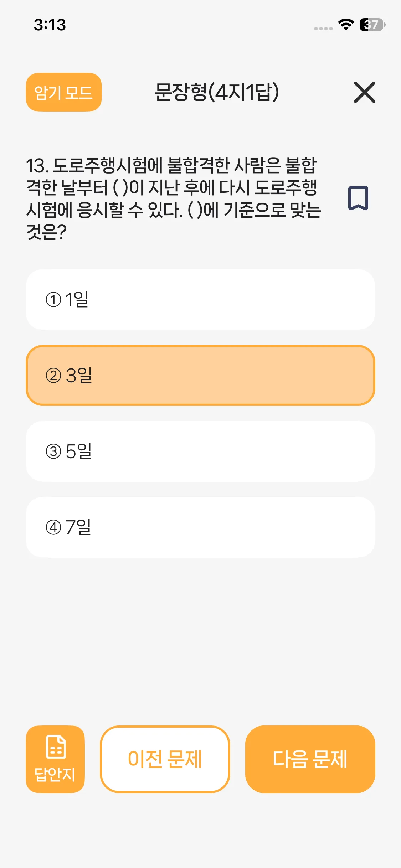The height and width of the screenshot is (868, 401).
Task: Tap the question 13 text
Action: (x=174, y=198)
